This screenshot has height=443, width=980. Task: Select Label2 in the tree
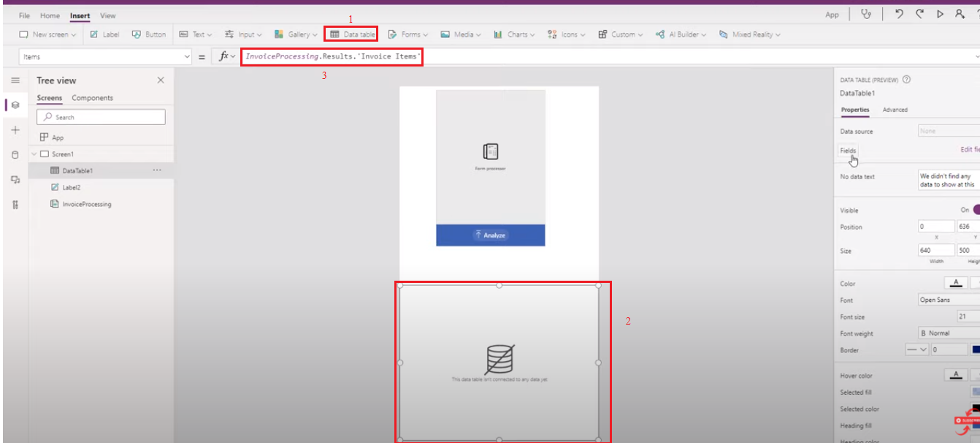(71, 187)
